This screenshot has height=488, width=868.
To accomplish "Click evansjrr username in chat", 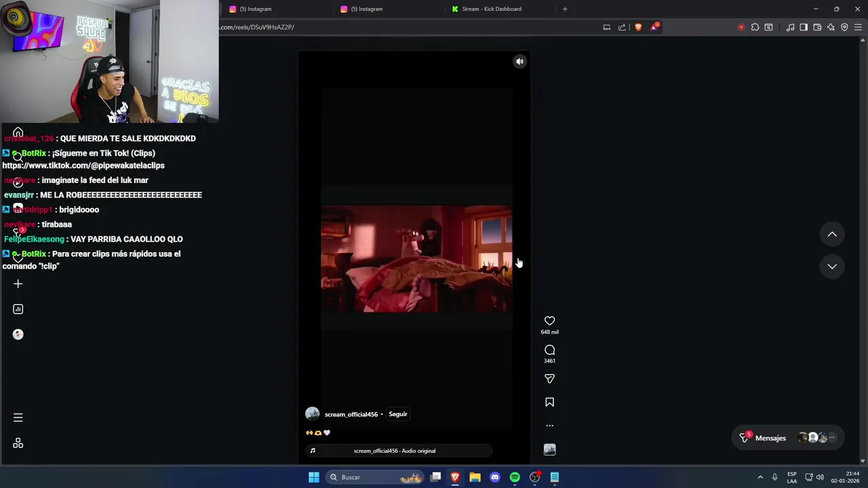I will 19,195.
